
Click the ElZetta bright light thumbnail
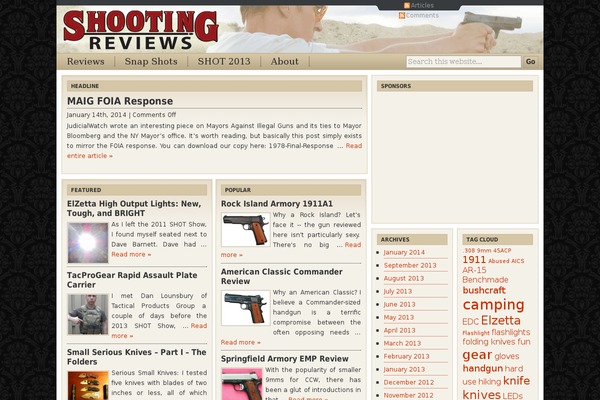point(88,243)
